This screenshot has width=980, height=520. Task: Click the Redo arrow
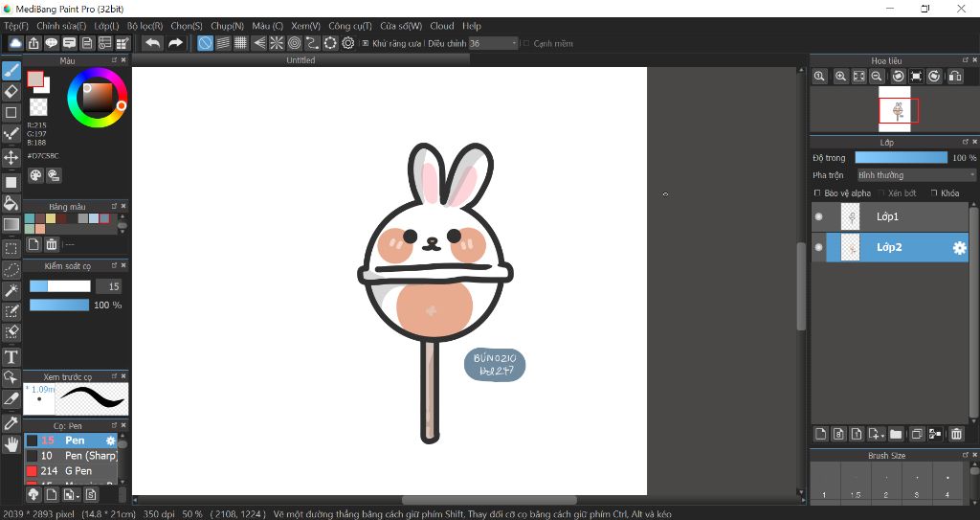coord(176,43)
